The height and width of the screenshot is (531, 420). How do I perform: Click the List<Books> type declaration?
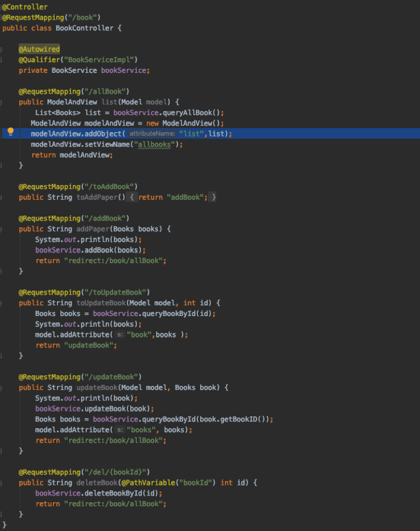(58, 113)
